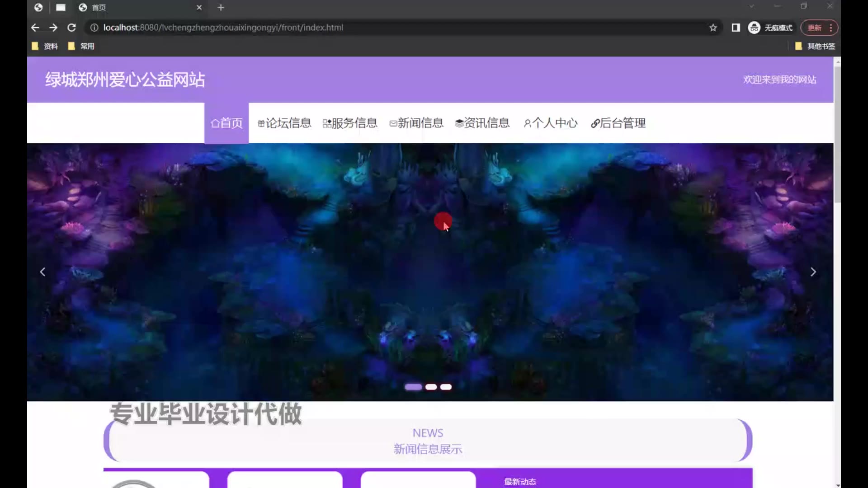Open the 更新 browser menu button
The height and width of the screenshot is (488, 868).
819,28
